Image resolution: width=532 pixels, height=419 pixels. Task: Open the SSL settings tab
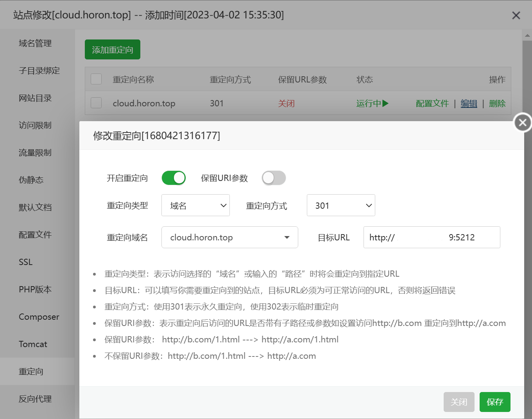point(26,262)
